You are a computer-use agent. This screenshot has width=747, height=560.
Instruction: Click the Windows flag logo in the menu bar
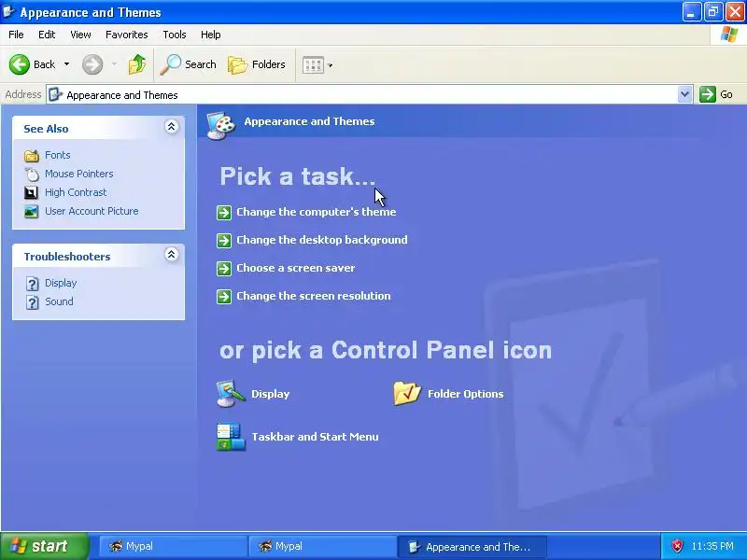(729, 35)
